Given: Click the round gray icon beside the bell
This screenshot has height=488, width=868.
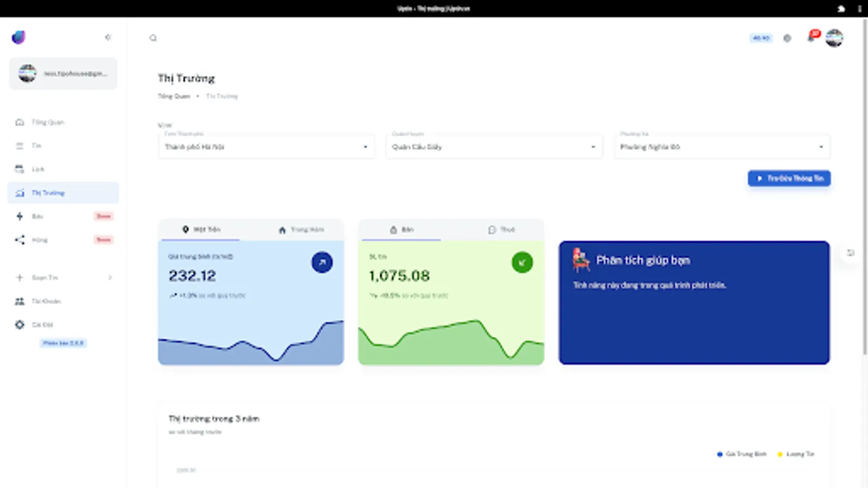Looking at the screenshot, I should pos(787,38).
